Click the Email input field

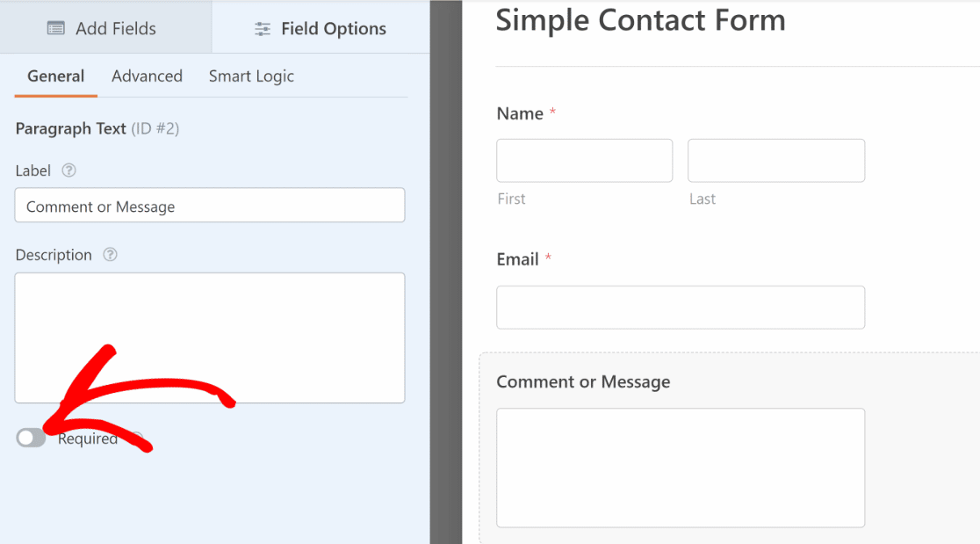pyautogui.click(x=681, y=308)
